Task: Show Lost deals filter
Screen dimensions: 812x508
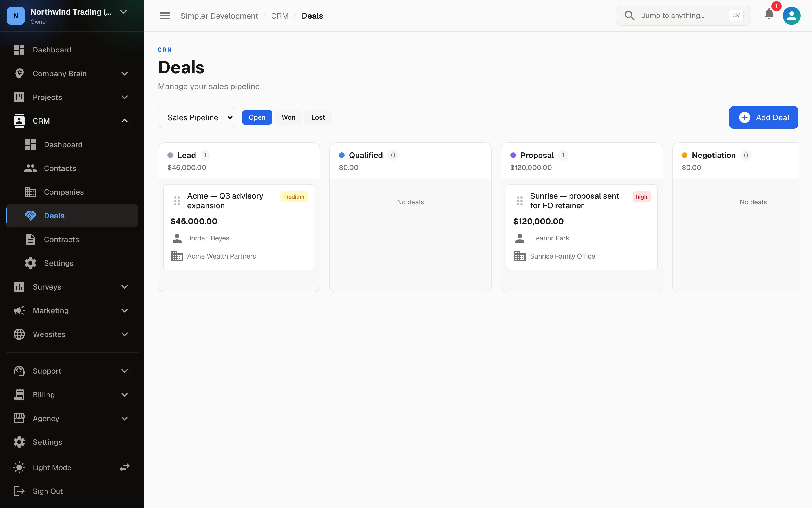Action: [x=318, y=117]
